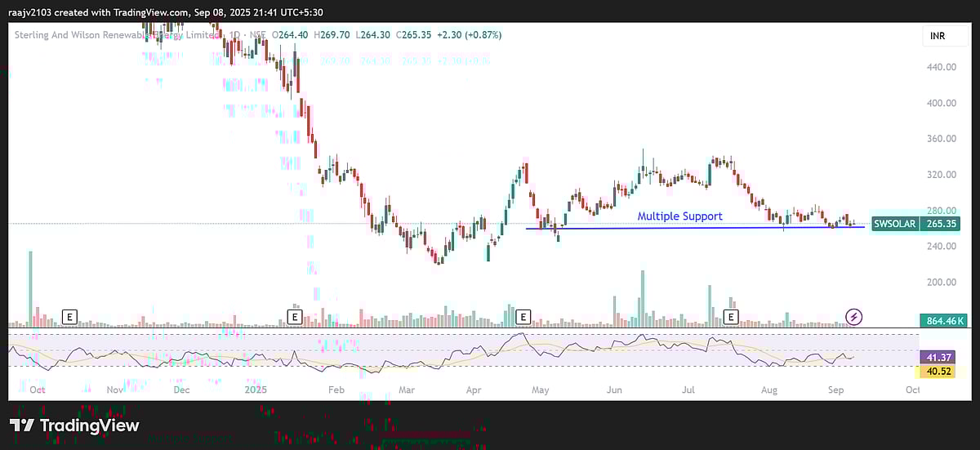Viewport: 980px width, 450px height.
Task: Click the Jun label on time axis
Action: pos(614,390)
